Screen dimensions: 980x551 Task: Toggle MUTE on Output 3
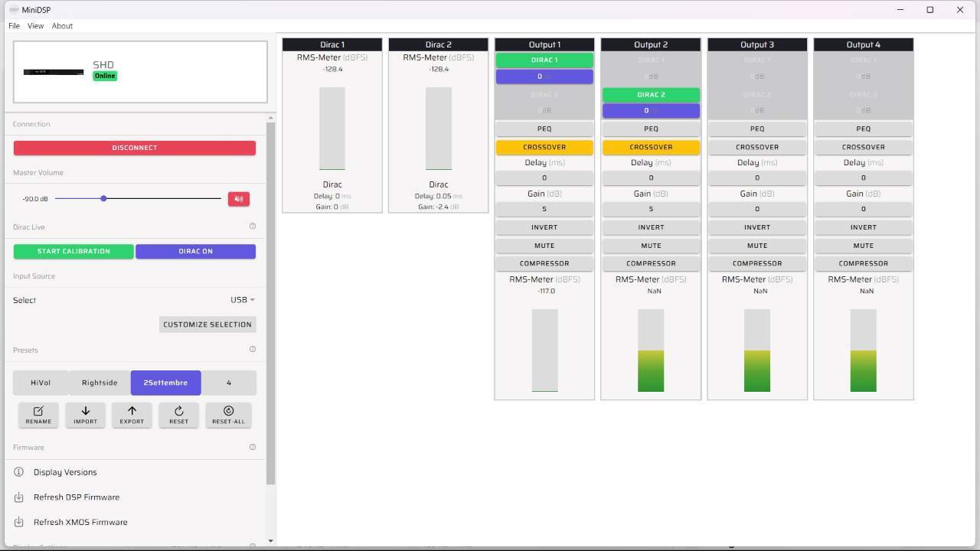[x=757, y=246]
